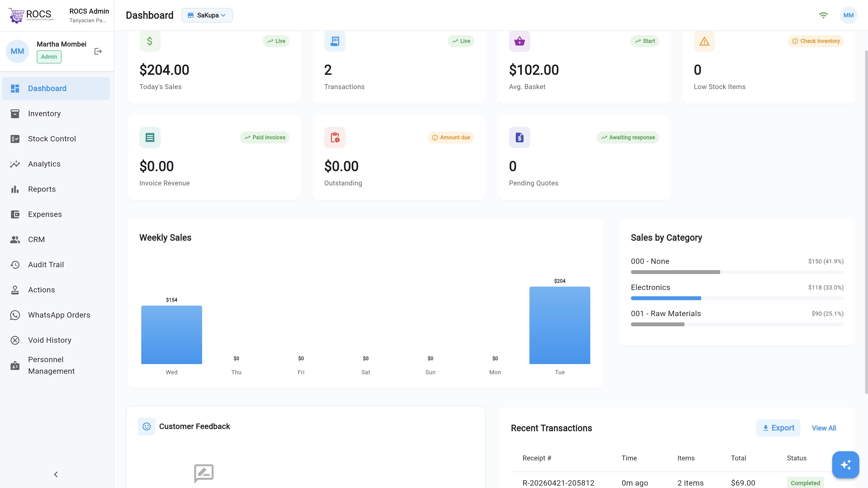Screen dimensions: 868x488
Task: Open the Inventory section from sidebar
Action: (44, 113)
